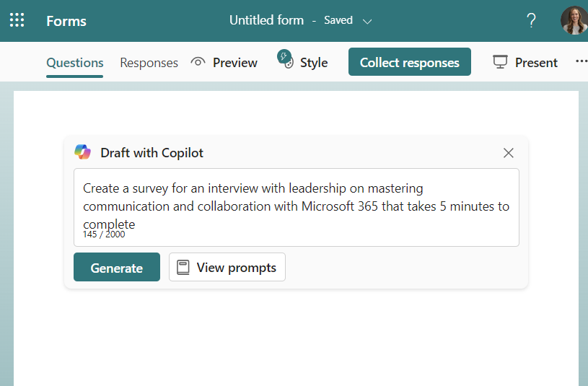
Task: Click the View prompts button
Action: pos(227,267)
